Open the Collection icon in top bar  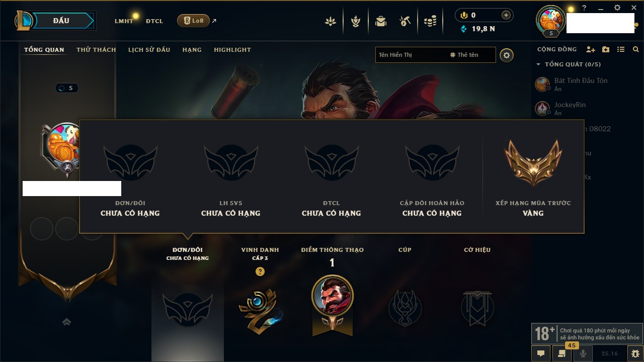[x=381, y=21]
